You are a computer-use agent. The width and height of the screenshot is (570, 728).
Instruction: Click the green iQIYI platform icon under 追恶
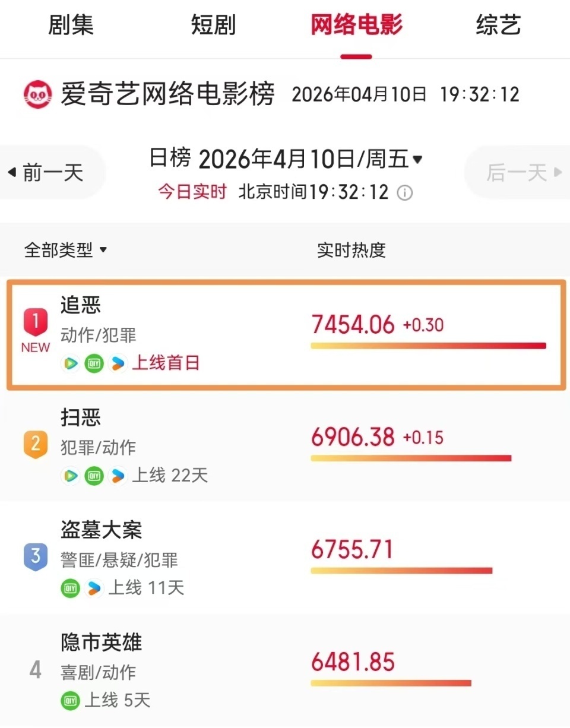[x=93, y=363]
